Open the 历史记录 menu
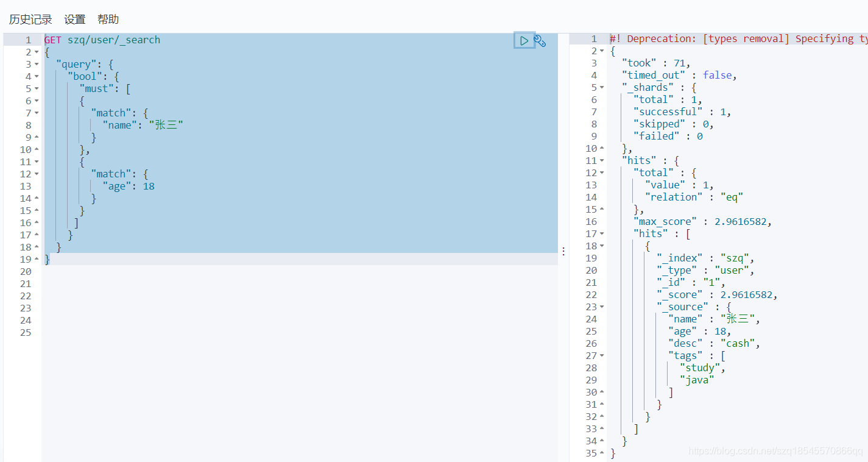 click(30, 20)
